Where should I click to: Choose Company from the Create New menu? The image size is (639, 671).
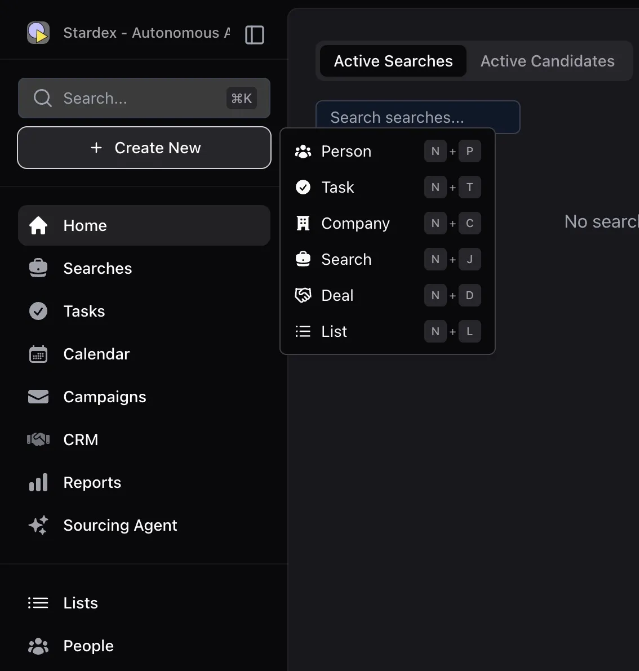[388, 223]
